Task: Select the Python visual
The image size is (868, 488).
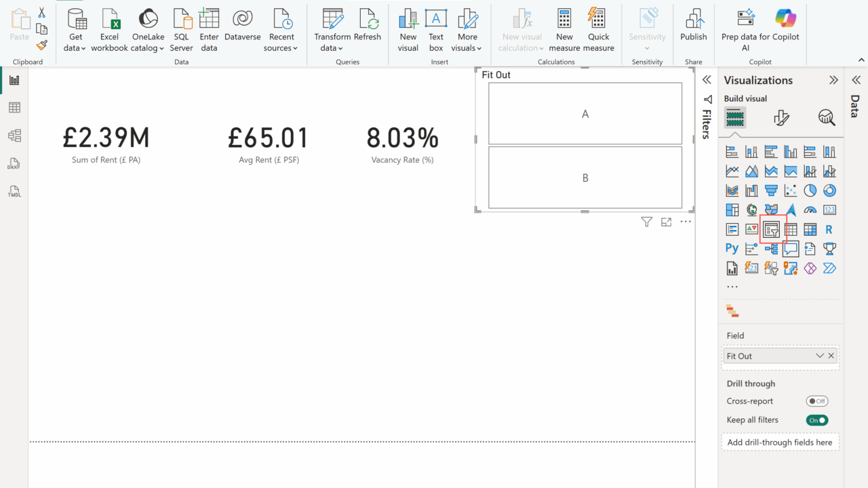Action: [732, 249]
